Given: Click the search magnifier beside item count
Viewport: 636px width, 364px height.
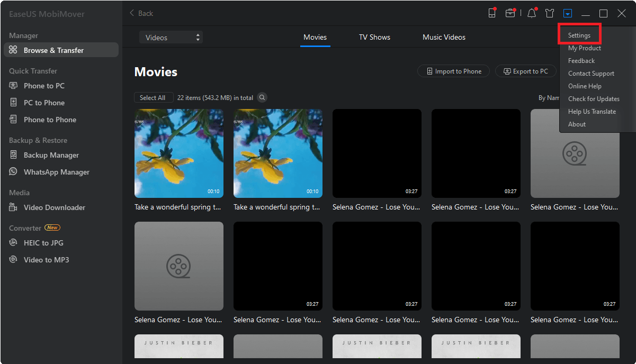Looking at the screenshot, I should pyautogui.click(x=262, y=97).
